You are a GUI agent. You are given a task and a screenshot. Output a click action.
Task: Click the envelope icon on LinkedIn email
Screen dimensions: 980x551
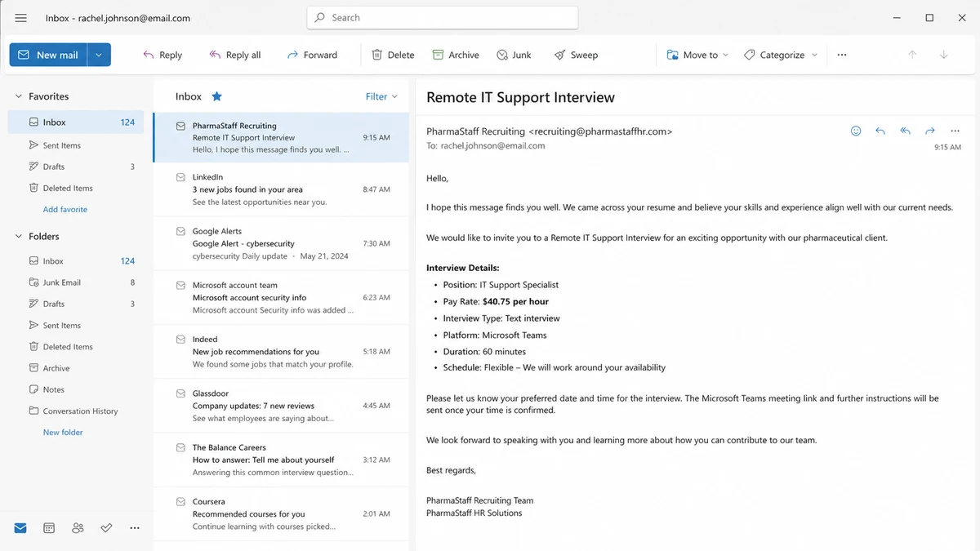point(180,177)
